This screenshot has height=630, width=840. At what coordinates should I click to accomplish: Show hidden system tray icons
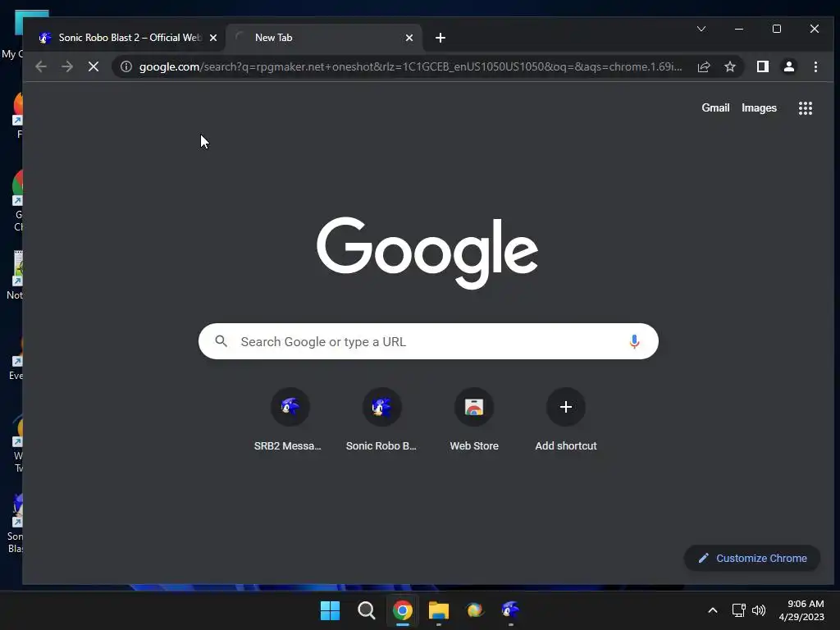pos(713,610)
